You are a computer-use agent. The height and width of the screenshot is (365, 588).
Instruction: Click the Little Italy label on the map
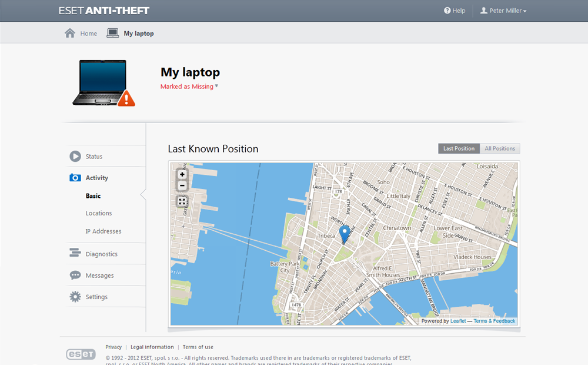pos(398,196)
